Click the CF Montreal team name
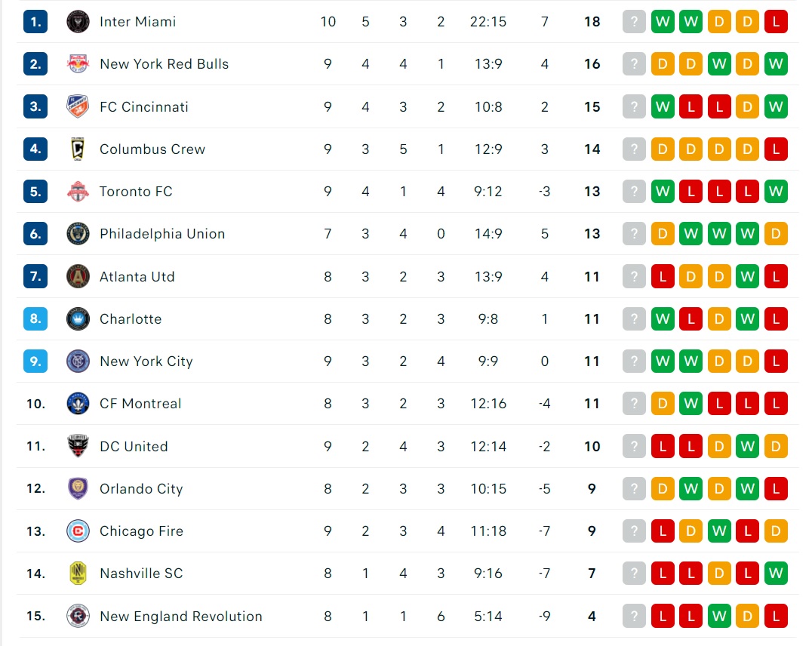The width and height of the screenshot is (812, 646). tap(140, 404)
